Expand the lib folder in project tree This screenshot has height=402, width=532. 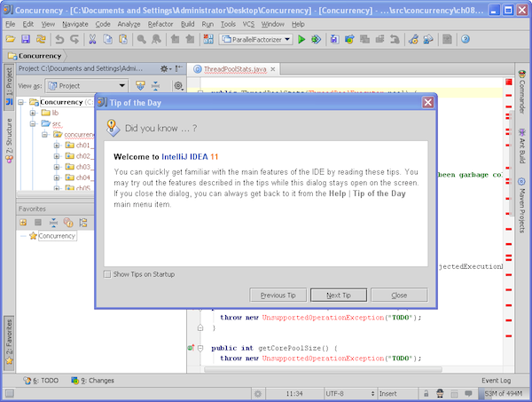(33, 114)
